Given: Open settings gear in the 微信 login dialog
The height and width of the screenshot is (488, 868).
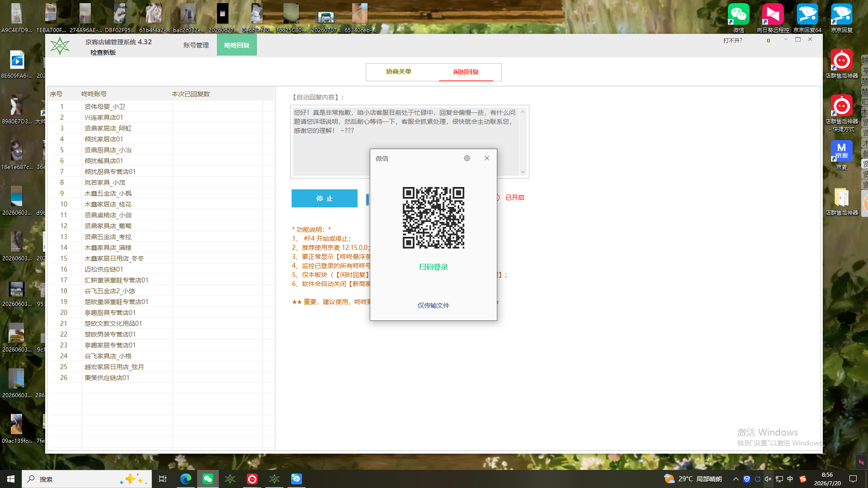Looking at the screenshot, I should (x=467, y=158).
